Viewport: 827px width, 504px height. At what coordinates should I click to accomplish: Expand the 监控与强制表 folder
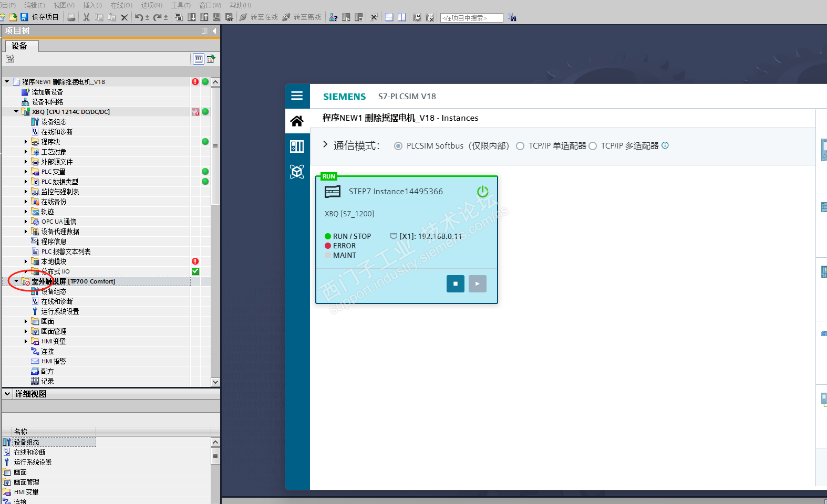click(26, 192)
